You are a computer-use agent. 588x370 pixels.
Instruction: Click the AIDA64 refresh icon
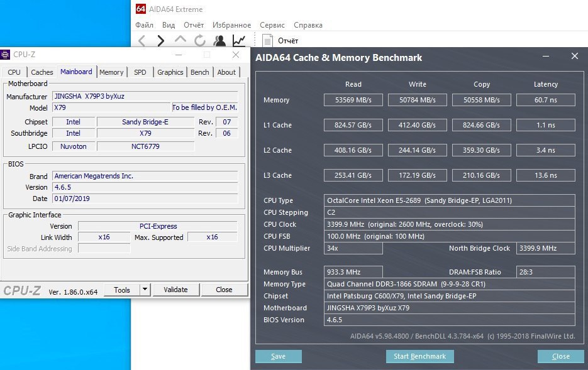tap(200, 40)
